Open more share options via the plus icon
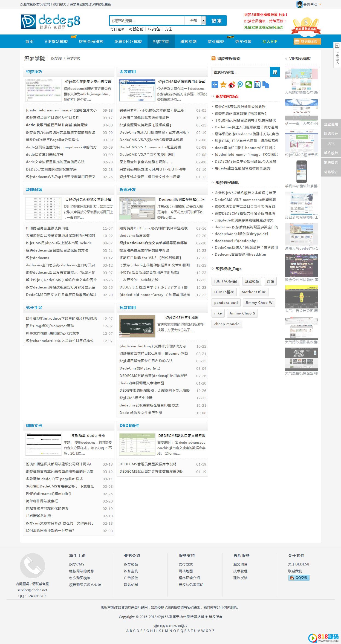Viewport: 341px width, 644px height. click(x=215, y=85)
